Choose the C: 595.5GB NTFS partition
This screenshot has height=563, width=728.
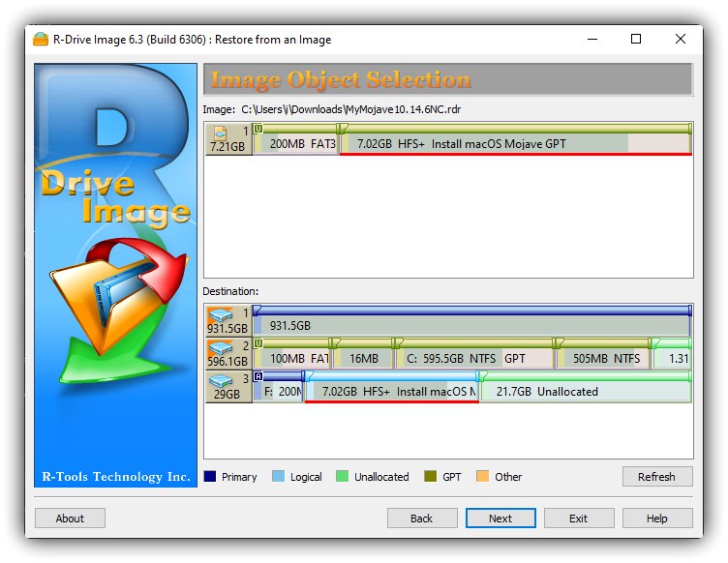click(x=474, y=354)
